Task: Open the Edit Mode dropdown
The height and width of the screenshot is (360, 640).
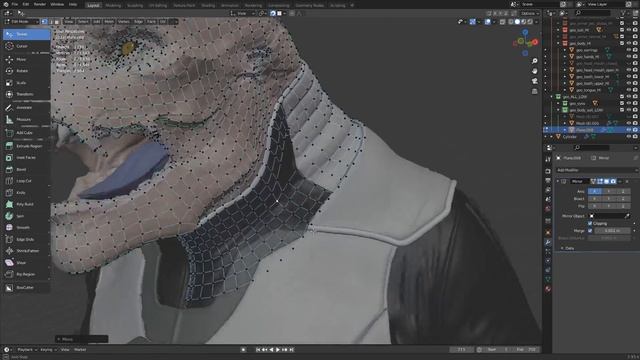Action: pyautogui.click(x=21, y=21)
